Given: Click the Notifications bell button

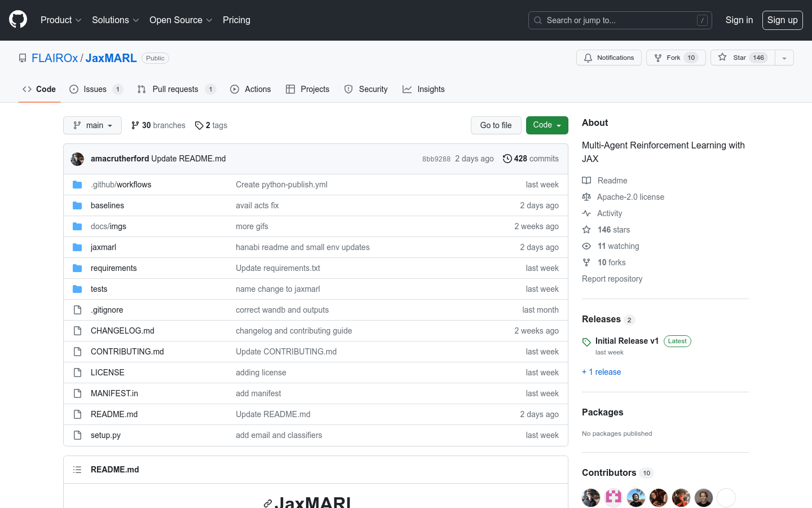Looking at the screenshot, I should (x=608, y=58).
